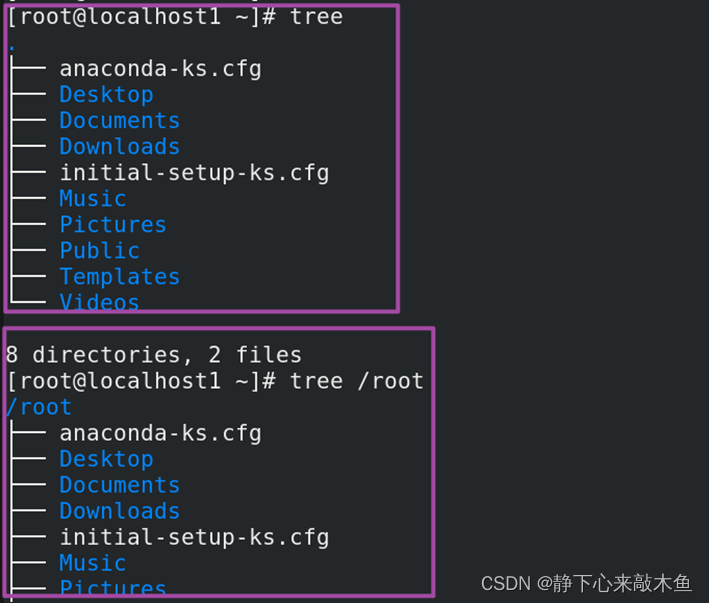709x603 pixels.
Task: Click Desktop folder under the /root tree
Action: point(106,459)
